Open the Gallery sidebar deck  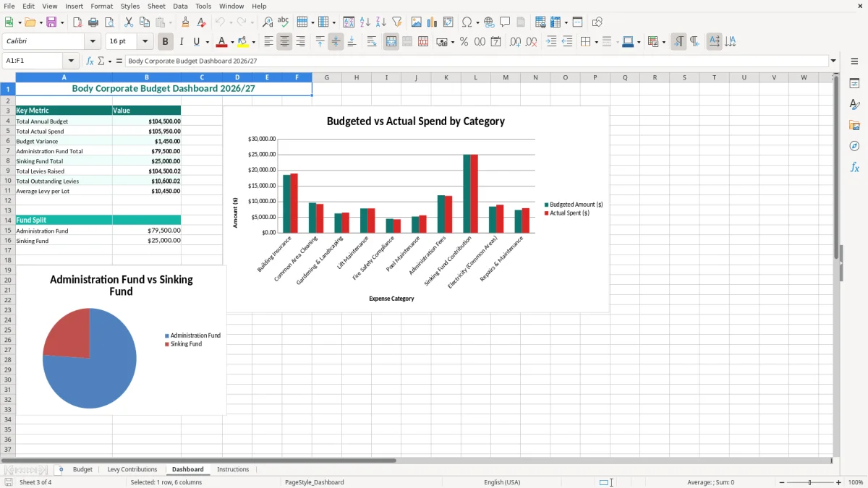[854, 125]
